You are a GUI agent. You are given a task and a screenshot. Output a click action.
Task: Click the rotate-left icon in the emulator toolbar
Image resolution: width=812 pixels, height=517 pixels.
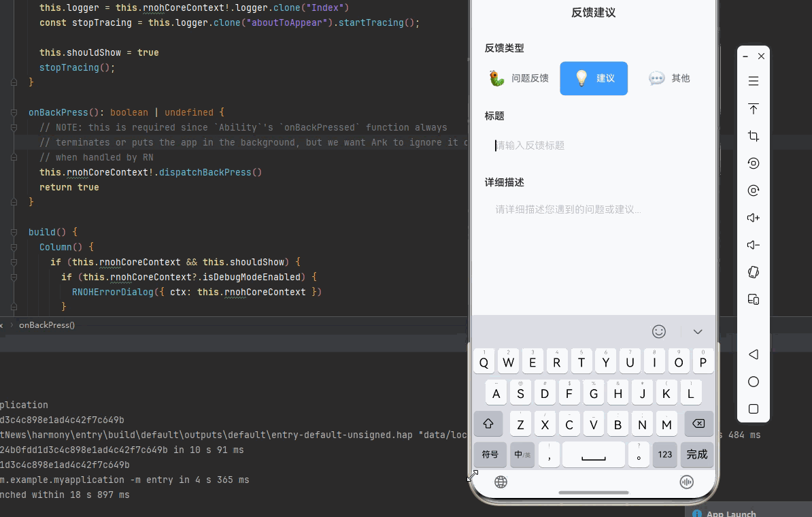[754, 163]
